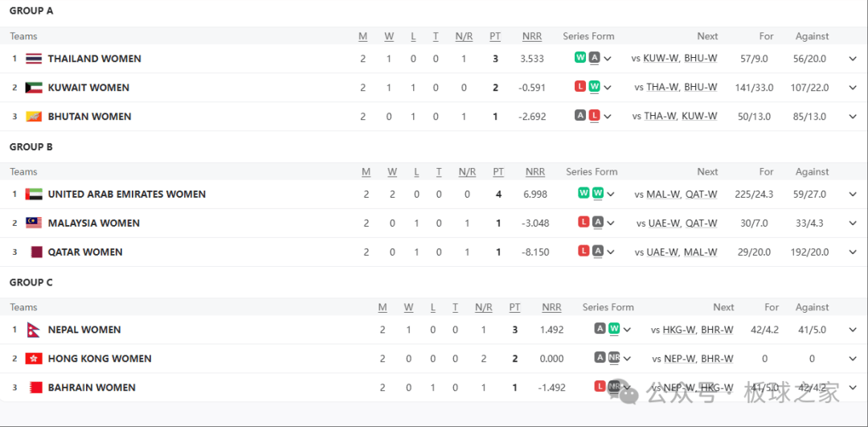Click the Hong Kong flag icon
The image size is (868, 427).
coord(34,359)
